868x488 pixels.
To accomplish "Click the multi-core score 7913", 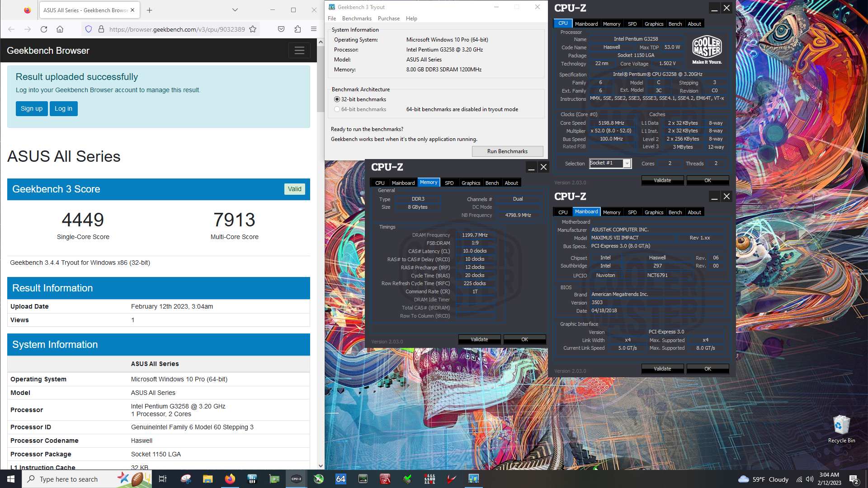I will pos(234,220).
